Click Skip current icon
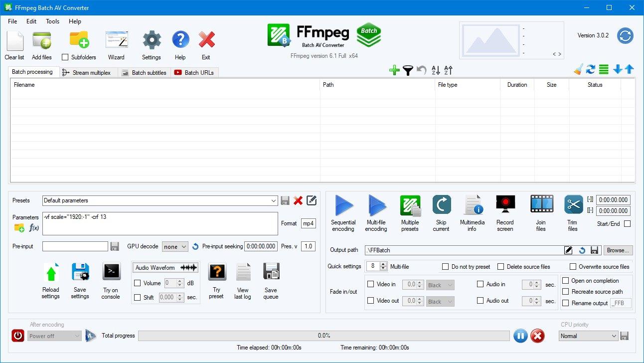Viewport: 644px width, 363px height. [x=441, y=204]
